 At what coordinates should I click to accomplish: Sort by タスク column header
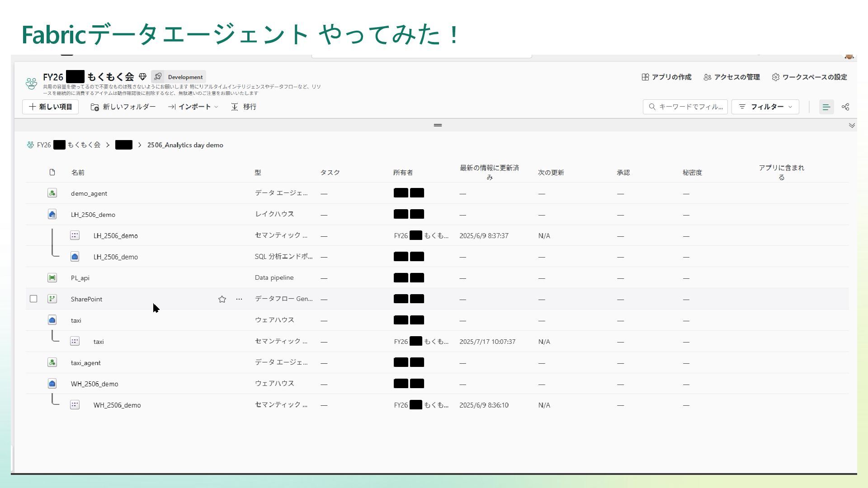(x=330, y=173)
